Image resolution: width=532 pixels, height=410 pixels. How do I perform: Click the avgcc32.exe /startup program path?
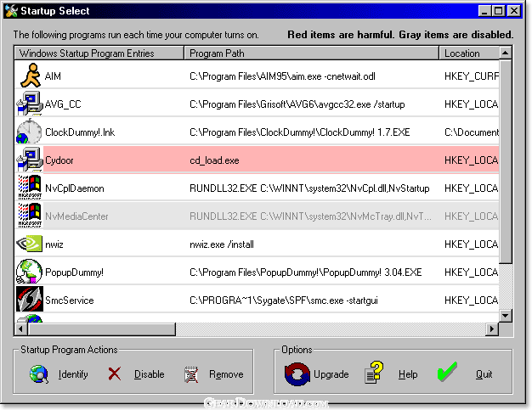297,104
